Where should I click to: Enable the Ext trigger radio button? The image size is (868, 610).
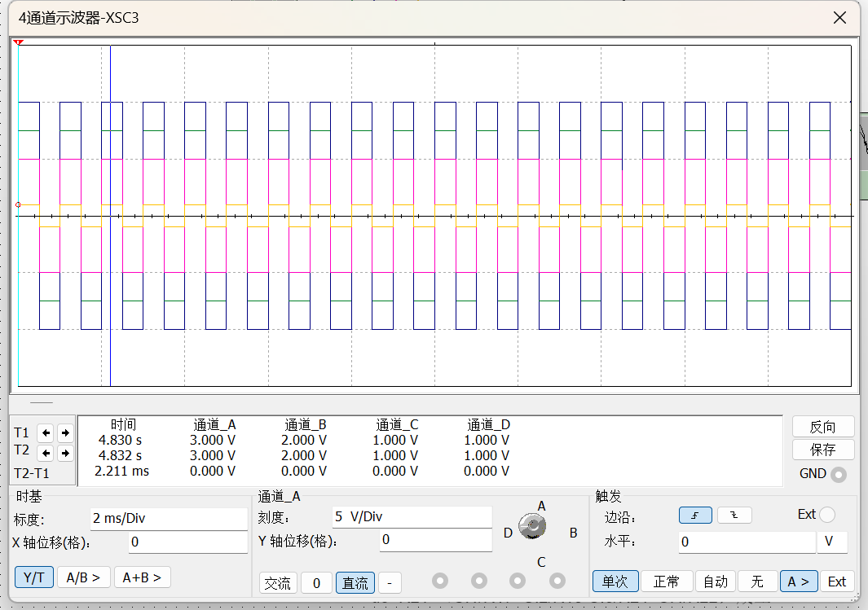[827, 515]
